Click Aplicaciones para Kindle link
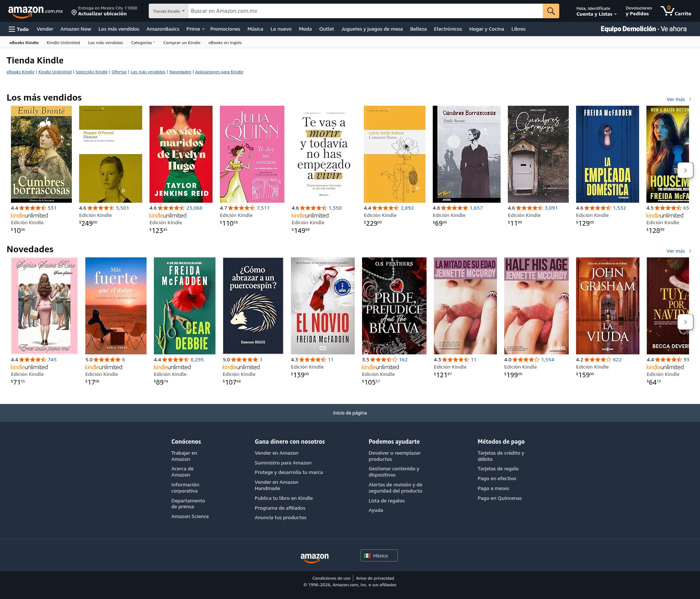Screen dimensions: 700x599 (219, 72)
